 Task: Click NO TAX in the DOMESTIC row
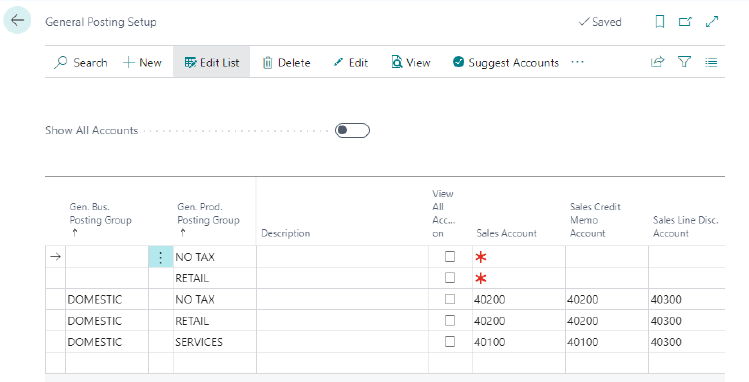click(195, 299)
